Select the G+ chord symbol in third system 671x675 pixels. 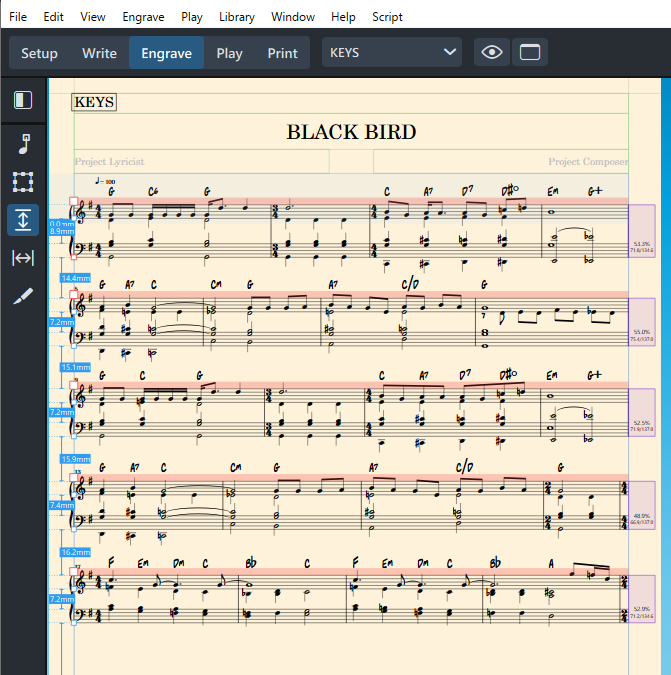tap(595, 375)
